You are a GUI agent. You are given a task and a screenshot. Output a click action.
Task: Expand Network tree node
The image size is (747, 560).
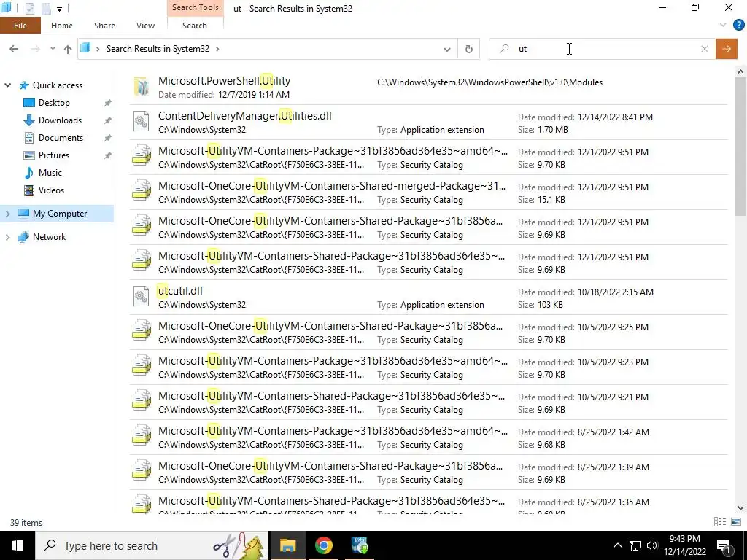[x=7, y=237]
